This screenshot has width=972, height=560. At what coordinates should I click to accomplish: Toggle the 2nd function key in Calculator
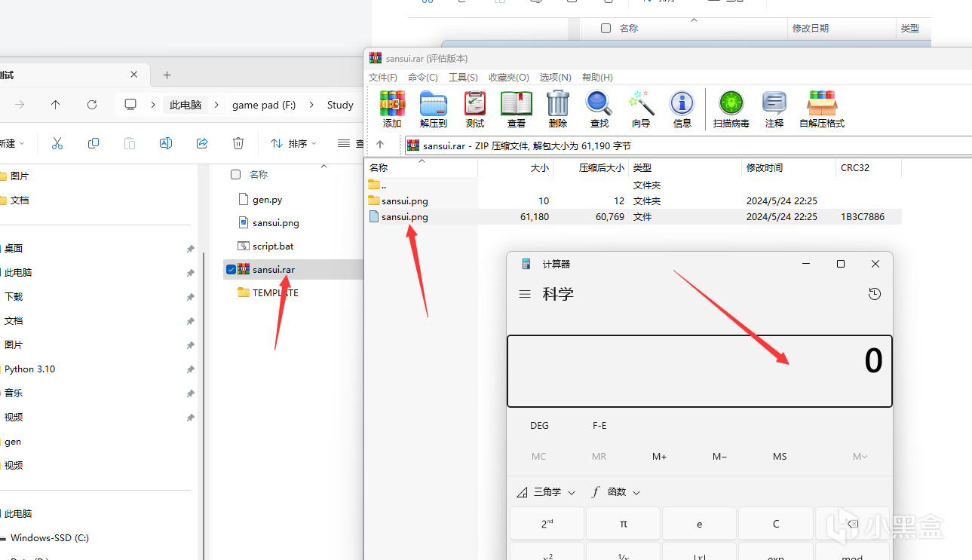pos(547,524)
